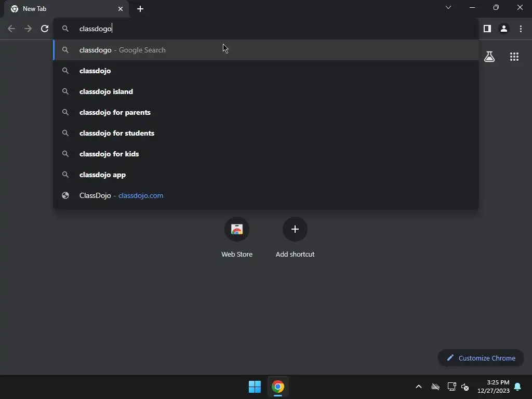Click the network display tray icon
This screenshot has width=532, height=399.
pos(451,387)
